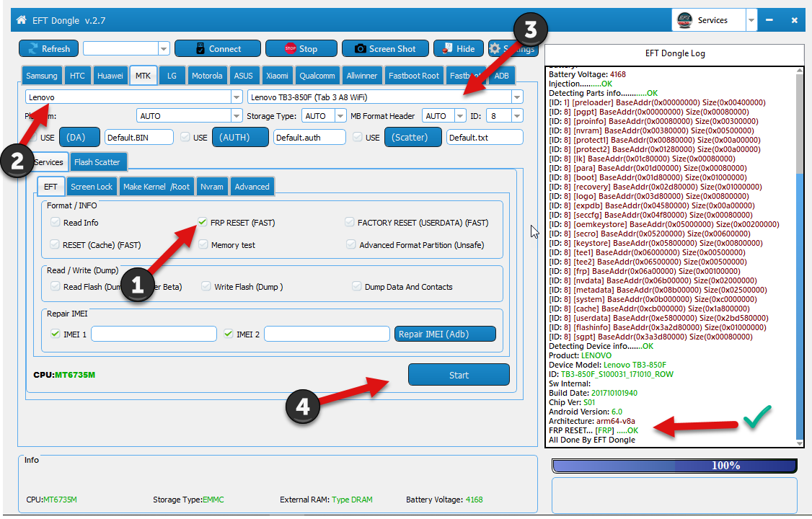Toggle FRP RESET (FAST) checkbox
Viewport: 812px width, 519px height.
click(203, 222)
